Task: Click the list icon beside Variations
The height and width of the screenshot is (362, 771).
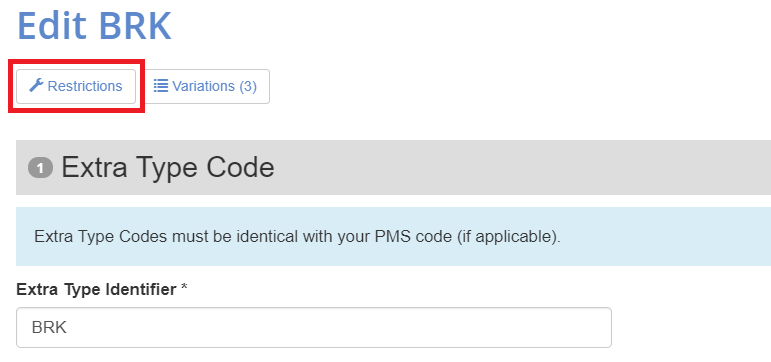Action: pos(161,86)
